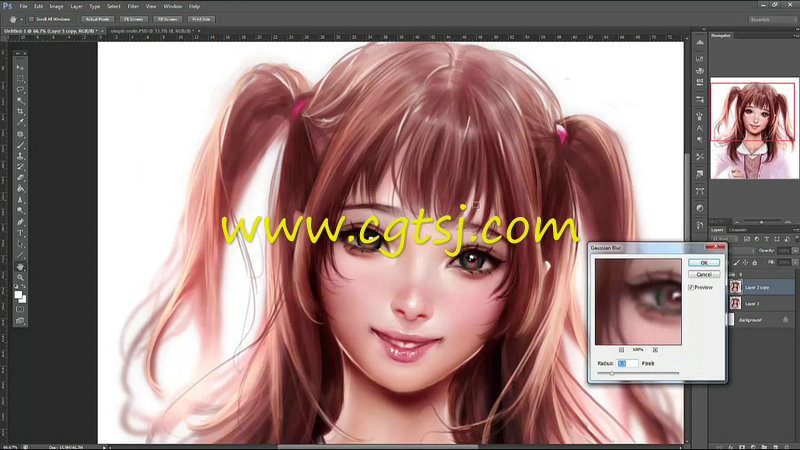Open the Fill dropdown arrow
The width and height of the screenshot is (800, 450).
tap(795, 262)
